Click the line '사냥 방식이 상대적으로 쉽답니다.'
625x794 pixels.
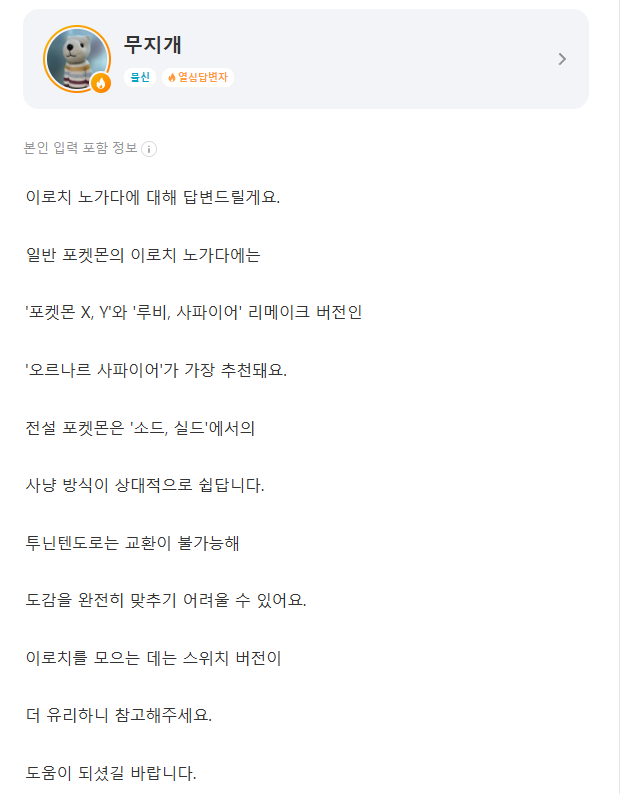pos(145,486)
